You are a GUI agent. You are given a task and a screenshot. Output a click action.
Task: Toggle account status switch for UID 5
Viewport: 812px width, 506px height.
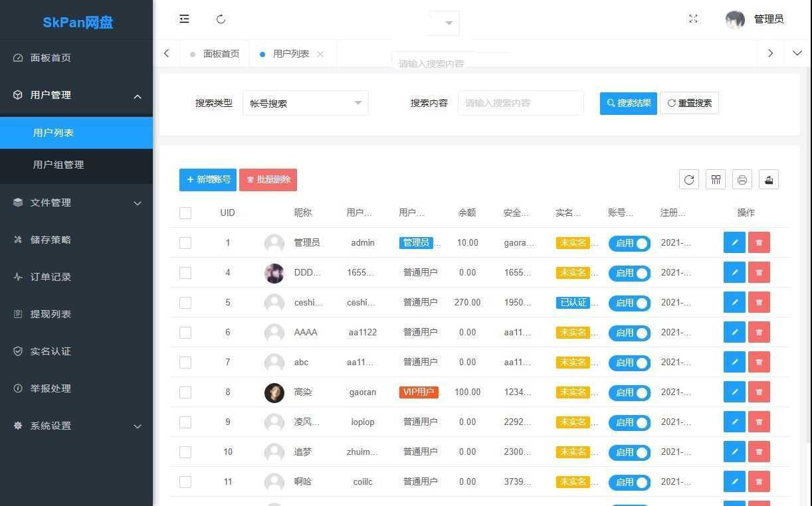click(x=629, y=303)
